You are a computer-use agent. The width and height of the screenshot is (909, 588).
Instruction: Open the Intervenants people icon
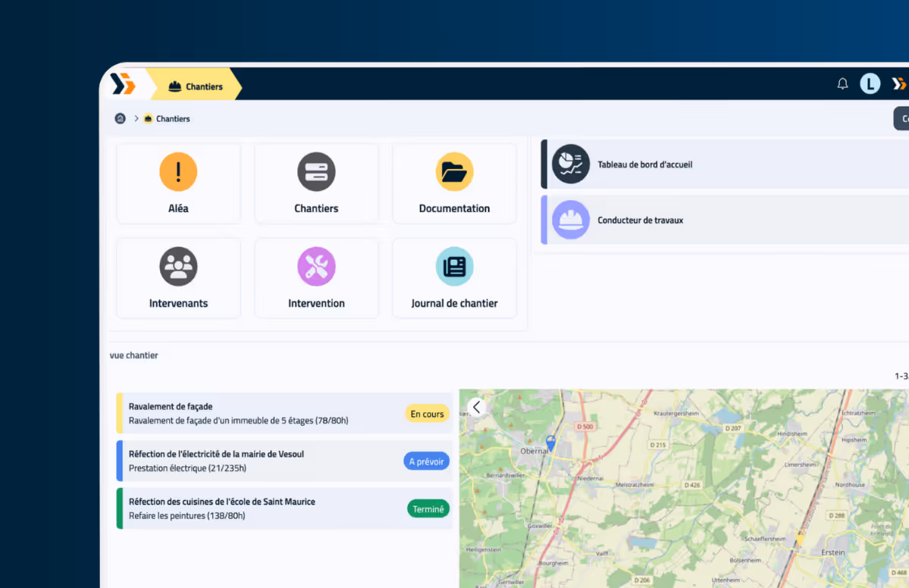[x=178, y=267]
